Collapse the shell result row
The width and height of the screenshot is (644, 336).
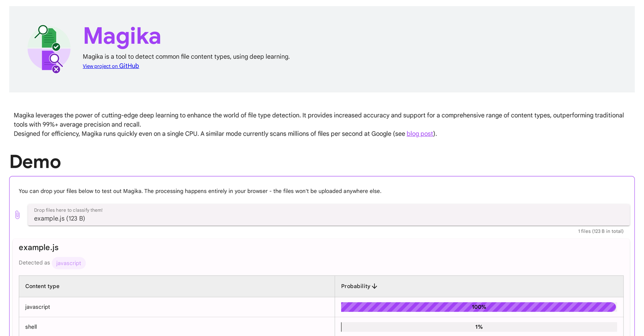coord(31,327)
